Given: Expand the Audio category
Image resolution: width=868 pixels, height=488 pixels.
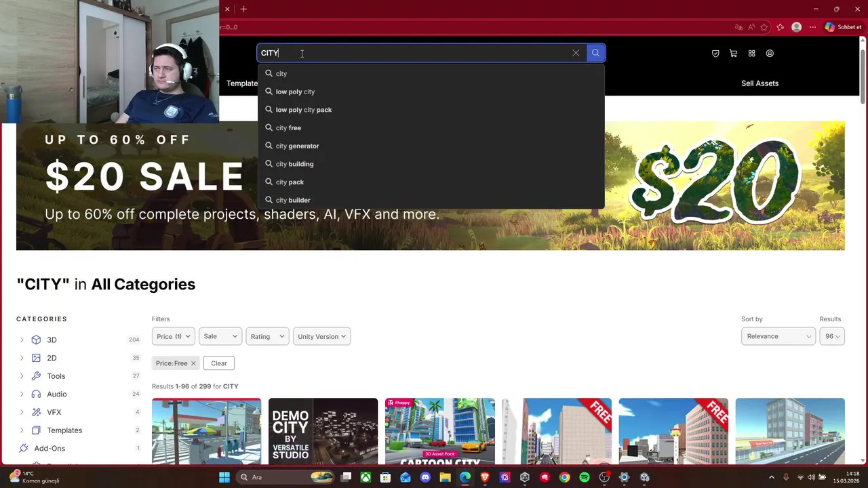Looking at the screenshot, I should [x=22, y=394].
